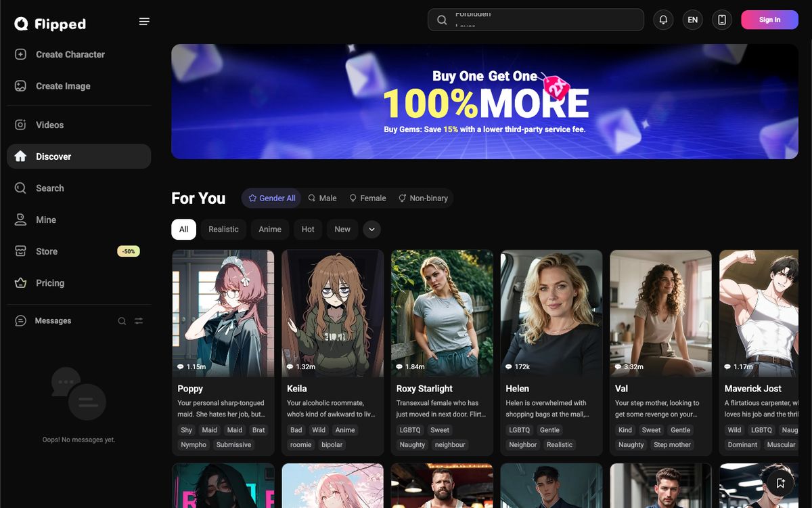Select the All category tab
The height and width of the screenshot is (508, 812).
click(x=183, y=229)
